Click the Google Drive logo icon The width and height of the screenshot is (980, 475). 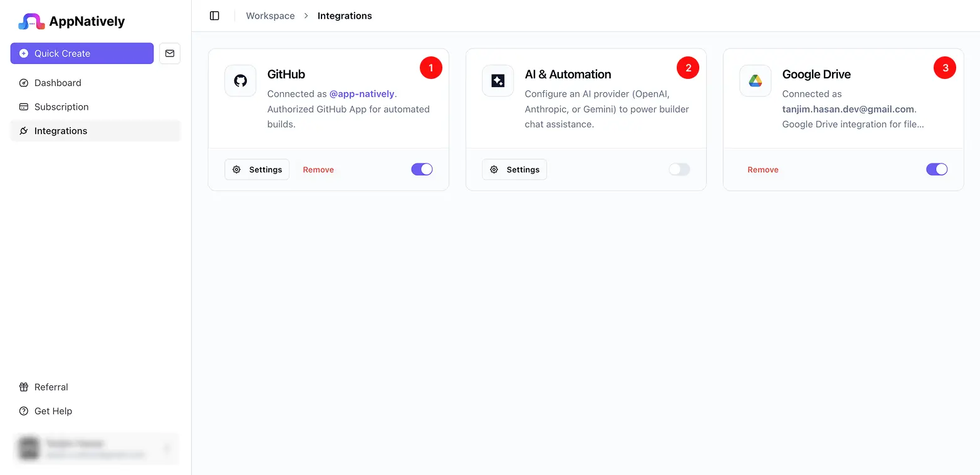756,81
